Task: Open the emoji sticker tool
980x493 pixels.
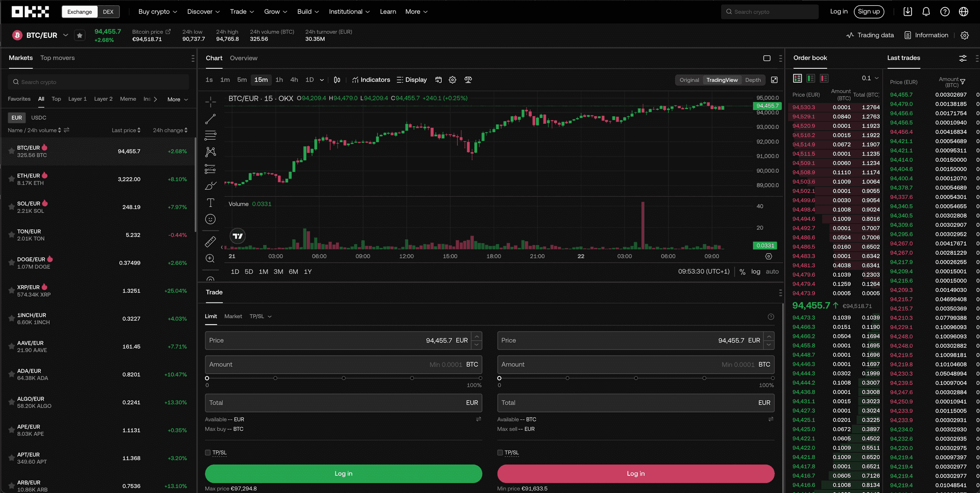Action: (211, 219)
